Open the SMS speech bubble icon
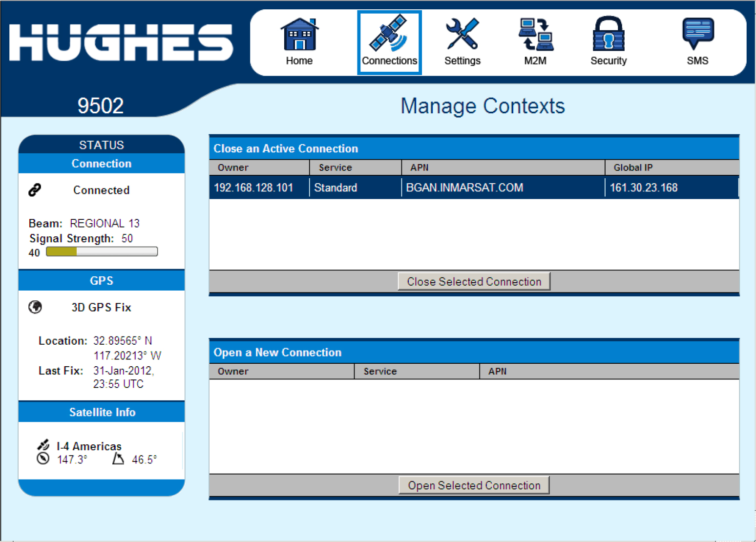 (697, 34)
